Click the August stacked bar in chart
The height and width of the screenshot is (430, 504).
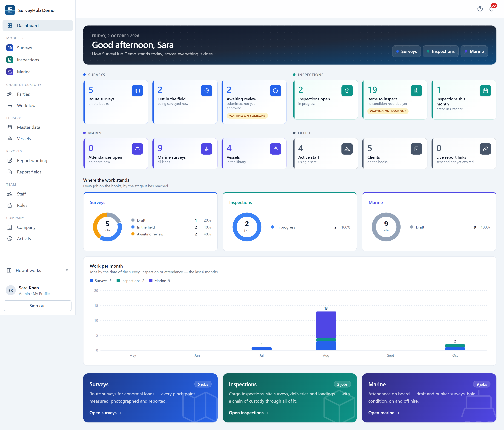pos(326,331)
